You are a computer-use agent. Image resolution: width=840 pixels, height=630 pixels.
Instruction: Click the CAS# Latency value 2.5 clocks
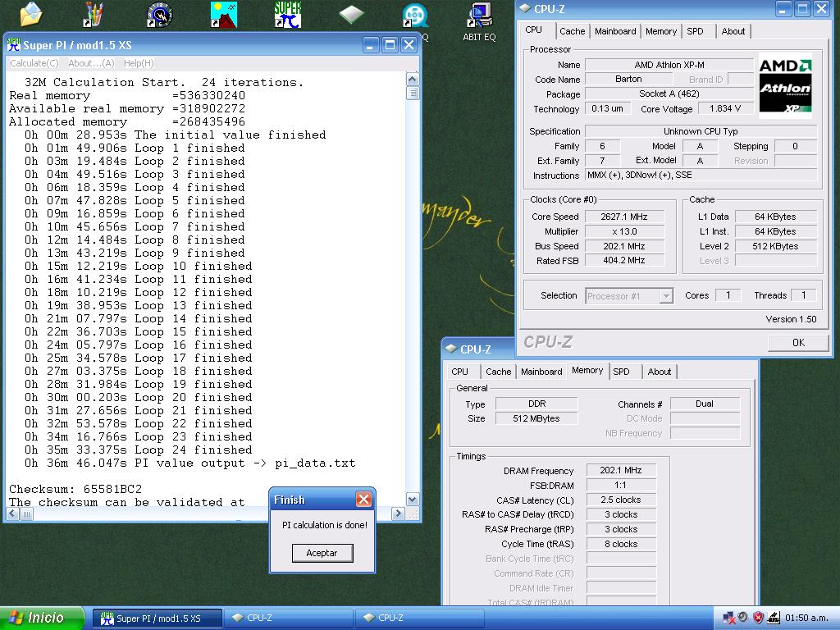621,500
